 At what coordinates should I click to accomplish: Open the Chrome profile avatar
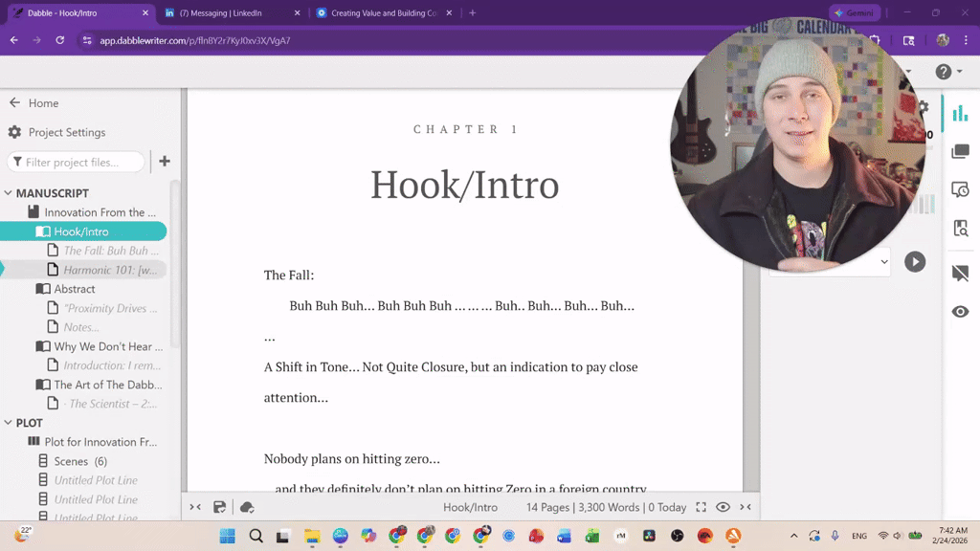point(943,40)
